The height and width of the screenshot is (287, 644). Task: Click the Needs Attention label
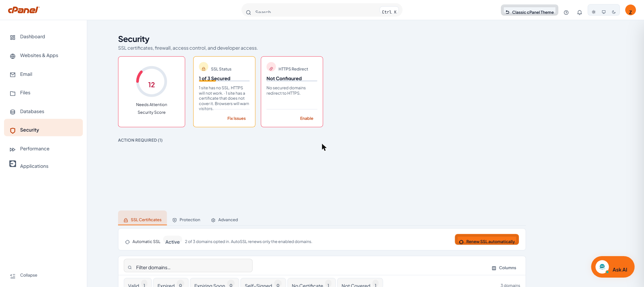coord(152,105)
